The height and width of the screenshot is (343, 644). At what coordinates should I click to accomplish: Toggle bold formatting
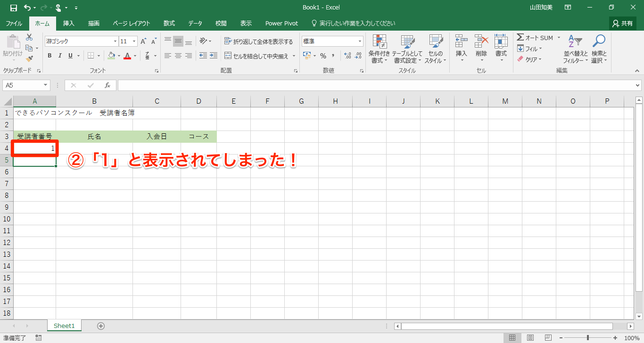pos(50,56)
